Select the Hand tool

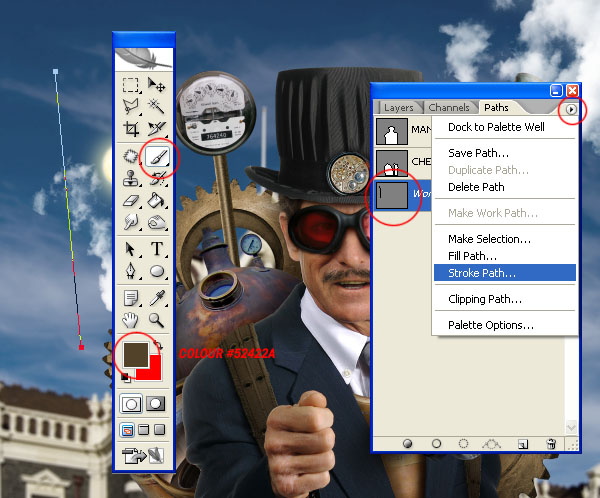(x=130, y=320)
